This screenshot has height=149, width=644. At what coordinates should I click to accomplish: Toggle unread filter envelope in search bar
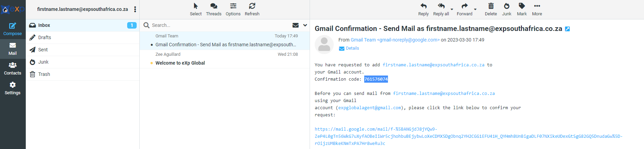coord(295,25)
